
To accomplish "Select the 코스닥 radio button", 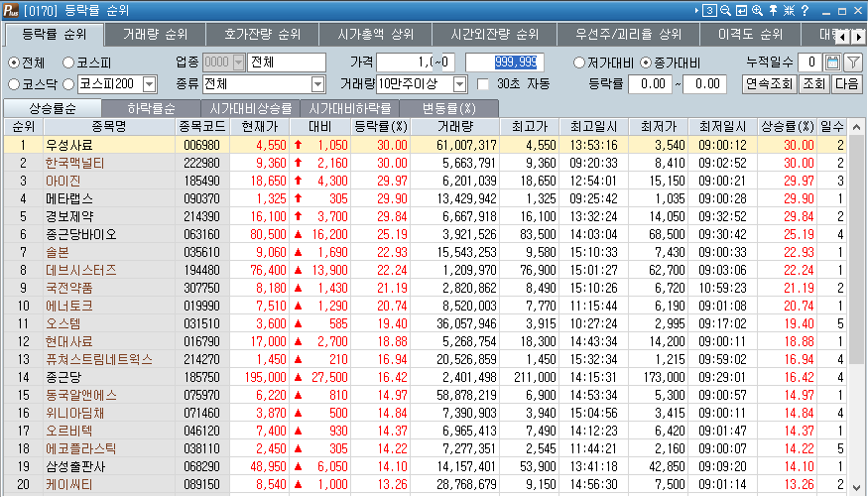I will [14, 84].
